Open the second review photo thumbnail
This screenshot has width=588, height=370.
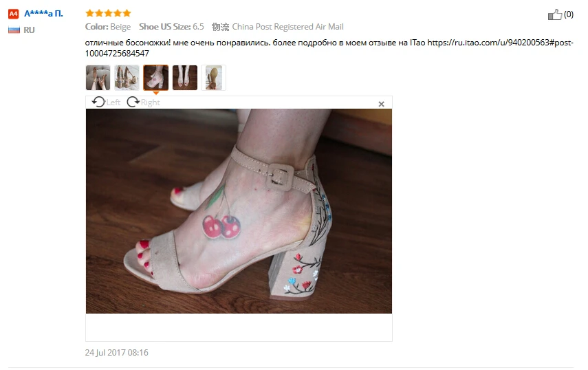(x=127, y=78)
